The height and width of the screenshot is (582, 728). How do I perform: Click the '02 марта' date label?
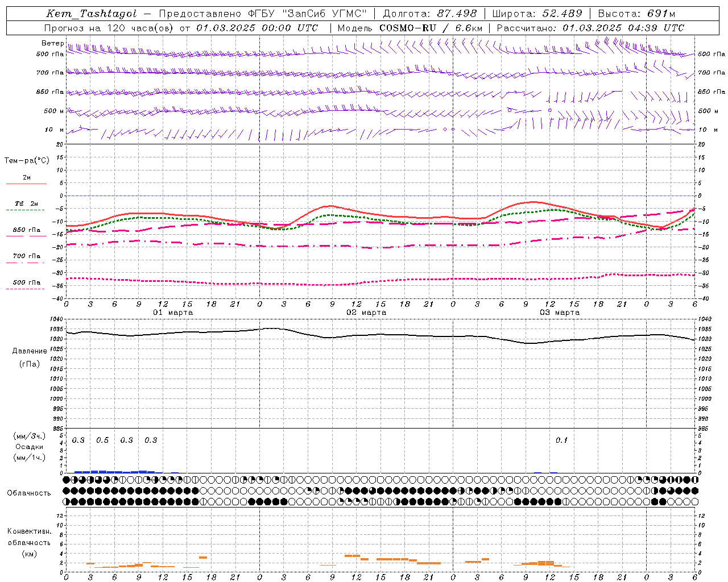[366, 313]
